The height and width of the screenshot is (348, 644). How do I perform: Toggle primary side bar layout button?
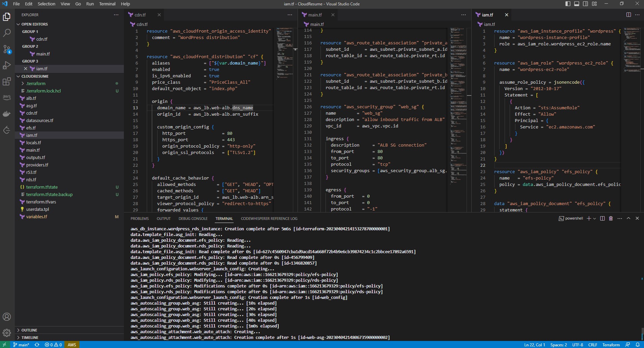tap(568, 4)
